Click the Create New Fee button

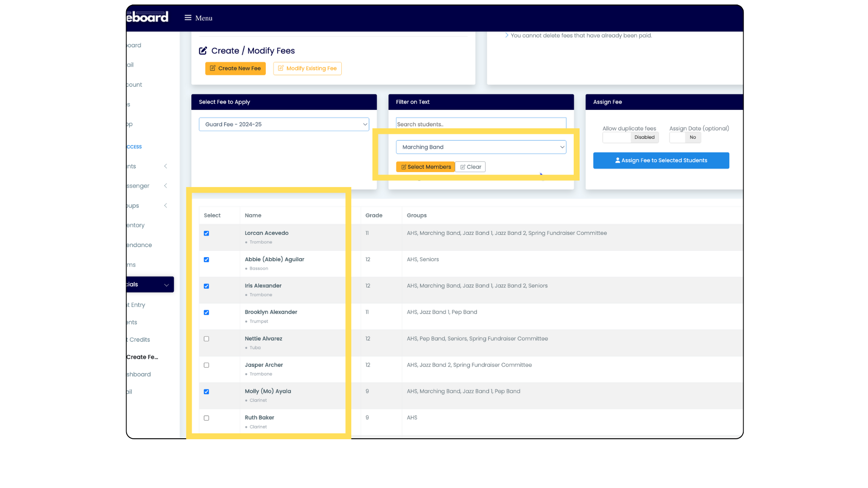[235, 68]
